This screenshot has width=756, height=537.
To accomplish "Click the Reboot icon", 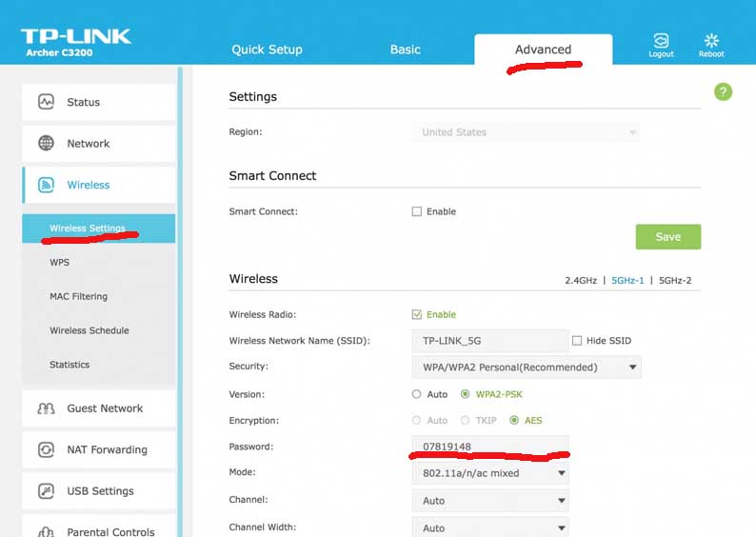I will click(x=711, y=41).
